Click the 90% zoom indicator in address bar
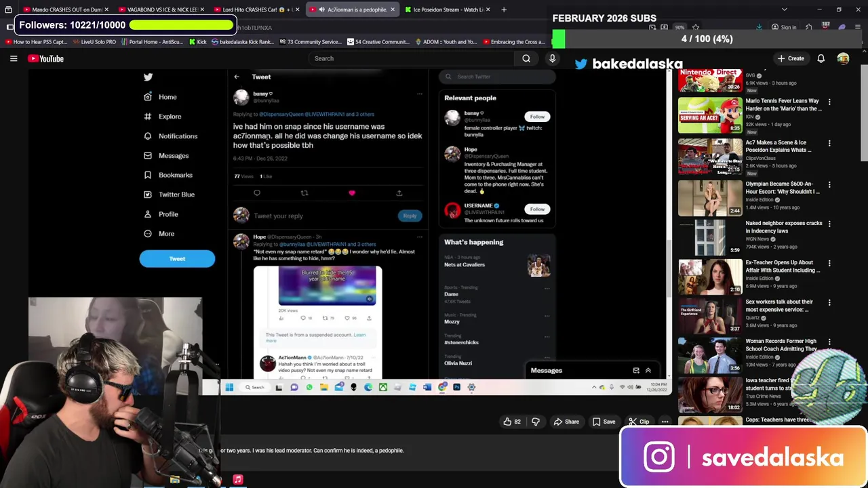 click(679, 28)
